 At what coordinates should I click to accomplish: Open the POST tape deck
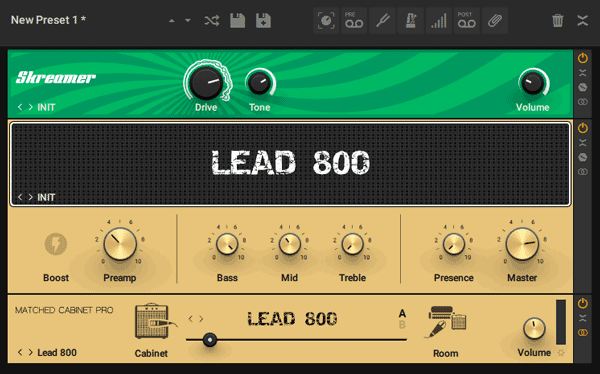[466, 21]
